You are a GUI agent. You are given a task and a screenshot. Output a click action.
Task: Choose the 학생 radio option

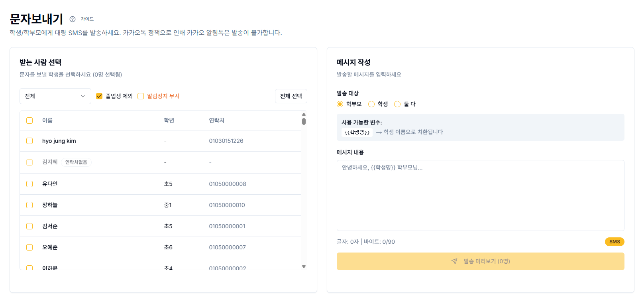pyautogui.click(x=371, y=104)
